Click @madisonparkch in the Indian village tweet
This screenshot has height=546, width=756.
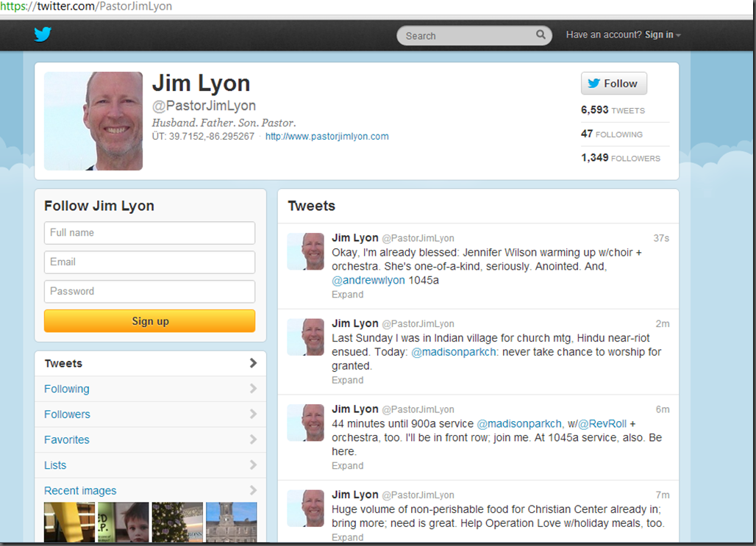click(x=454, y=352)
